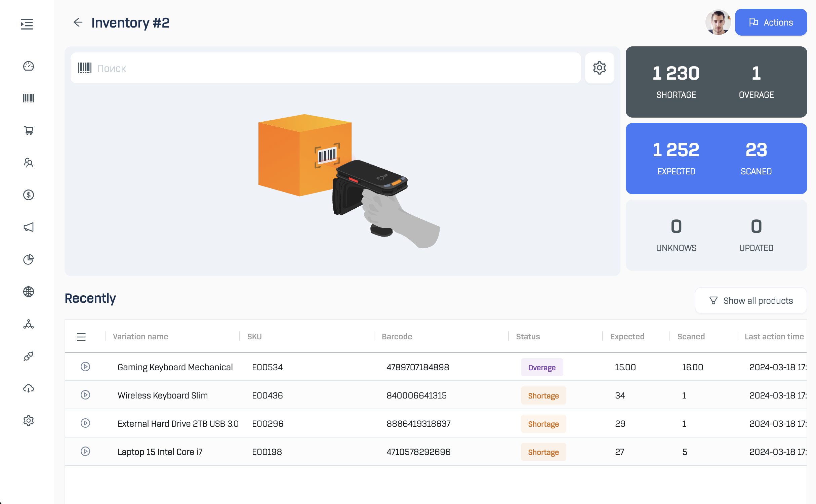
Task: Click Show all products filter button
Action: tap(751, 300)
